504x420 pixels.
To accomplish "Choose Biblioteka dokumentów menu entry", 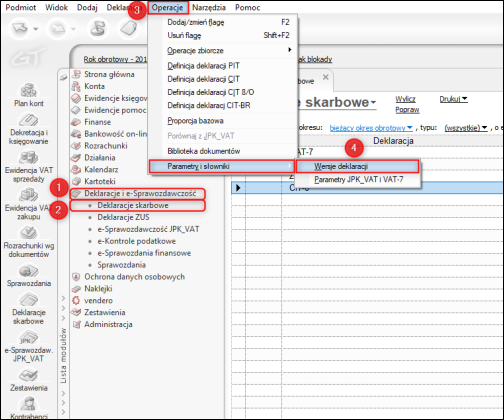I will [x=222, y=151].
